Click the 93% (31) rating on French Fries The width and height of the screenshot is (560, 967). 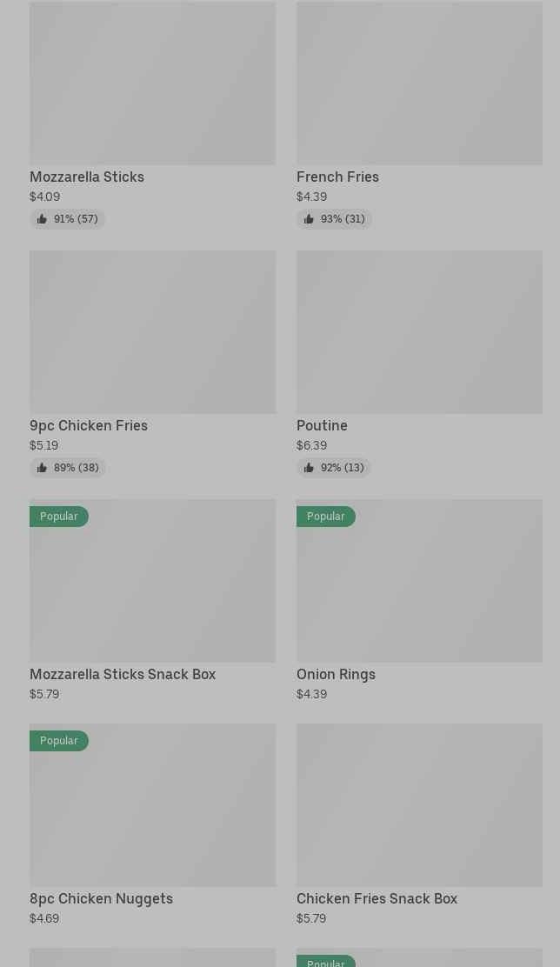click(343, 219)
